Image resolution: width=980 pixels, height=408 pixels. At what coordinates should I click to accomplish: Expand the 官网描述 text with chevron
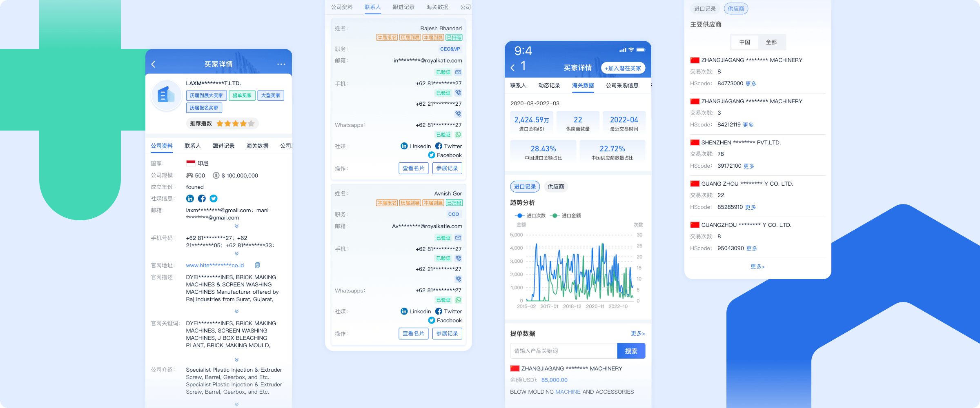point(236,311)
